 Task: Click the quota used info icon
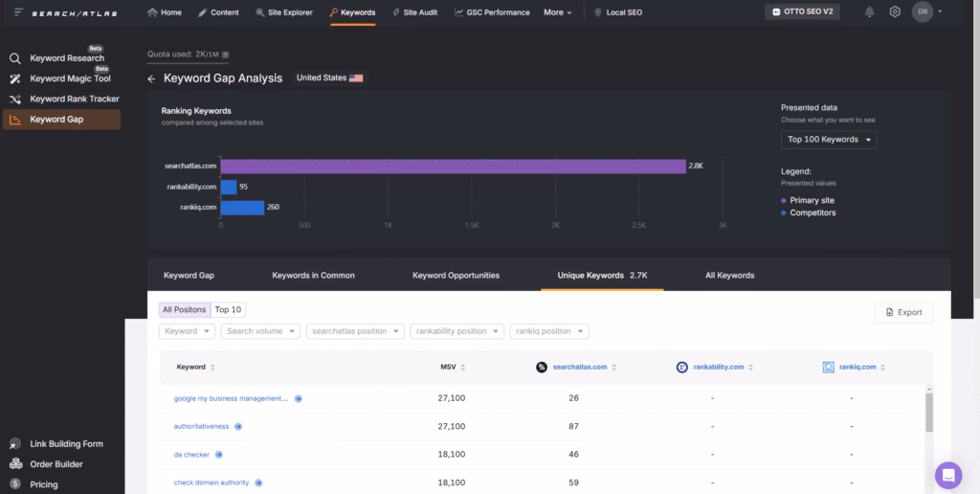pyautogui.click(x=225, y=55)
